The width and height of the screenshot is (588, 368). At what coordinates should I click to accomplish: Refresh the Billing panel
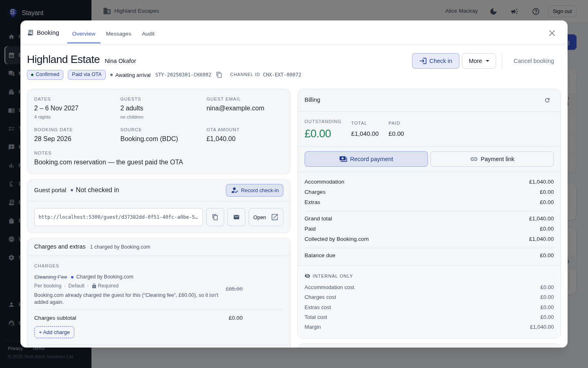pyautogui.click(x=547, y=100)
